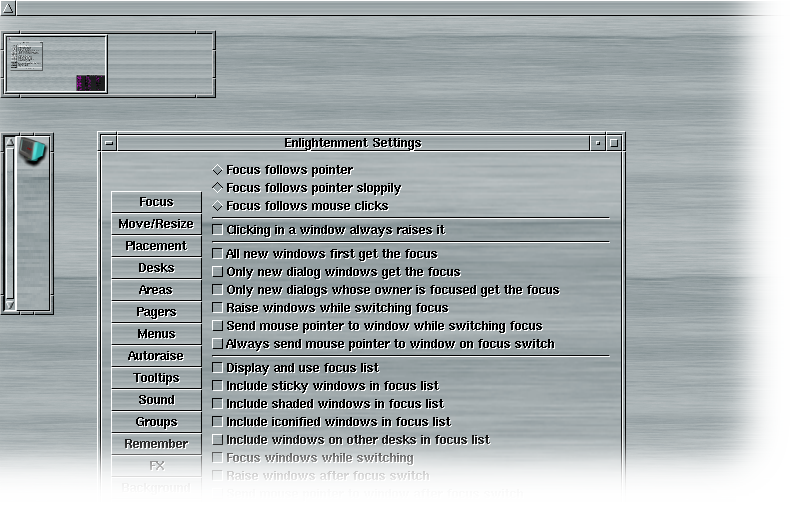Image resolution: width=800 pixels, height=525 pixels.
Task: Click the iconbox scroll down arrow
Action: click(10, 305)
